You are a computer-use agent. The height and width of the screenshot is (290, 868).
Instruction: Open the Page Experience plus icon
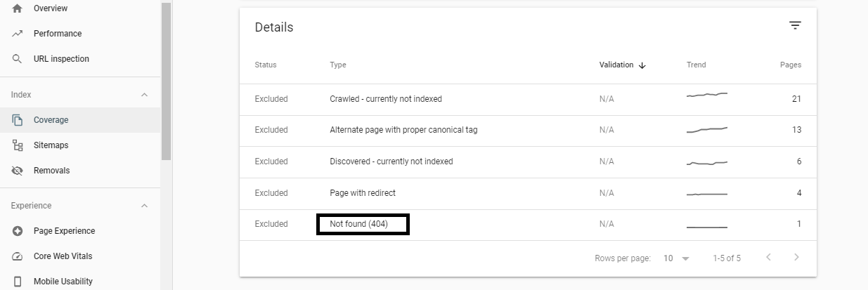[18, 231]
